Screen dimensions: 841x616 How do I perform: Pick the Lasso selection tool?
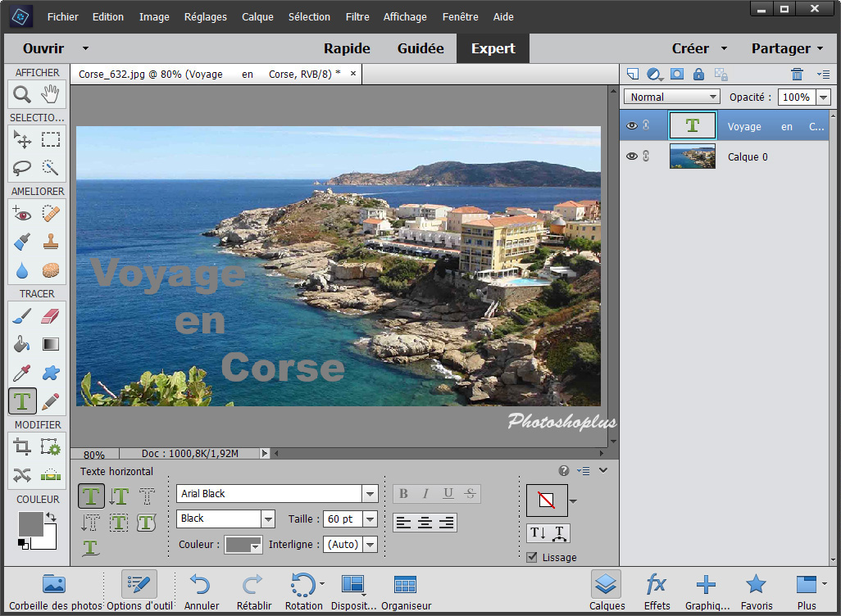22,168
